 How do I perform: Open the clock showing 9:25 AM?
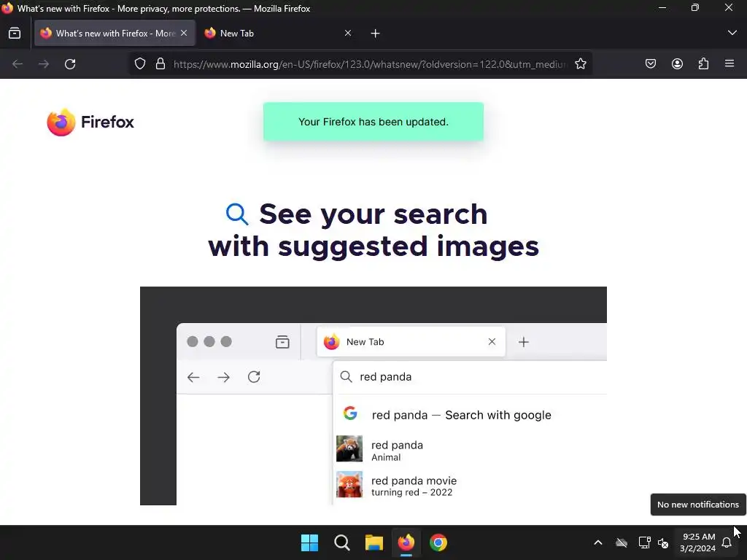(x=698, y=542)
